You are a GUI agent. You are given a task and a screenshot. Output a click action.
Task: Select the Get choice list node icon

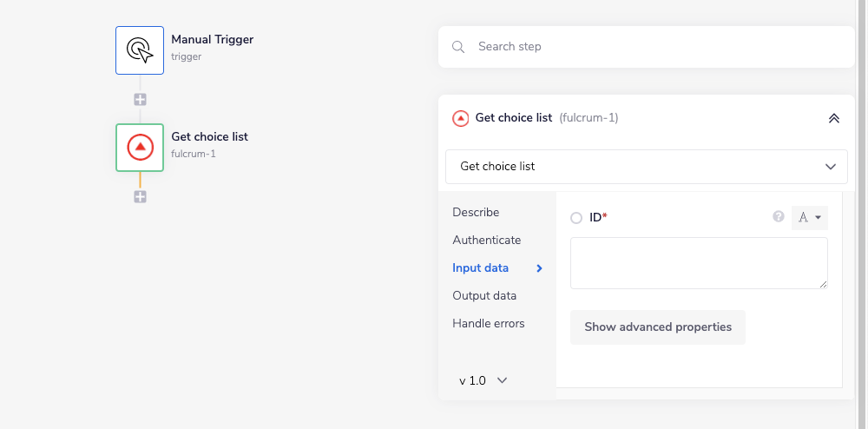[140, 148]
